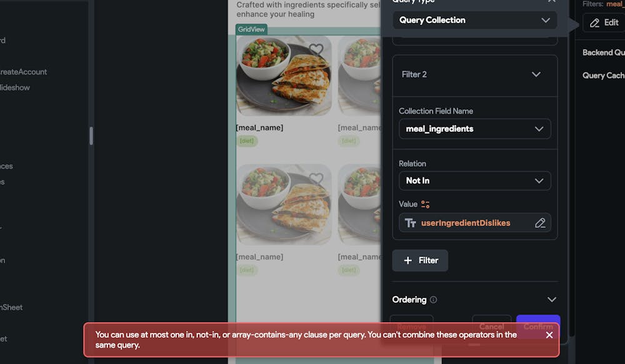This screenshot has height=364, width=625.
Task: Dismiss the red error message banner
Action: (549, 335)
